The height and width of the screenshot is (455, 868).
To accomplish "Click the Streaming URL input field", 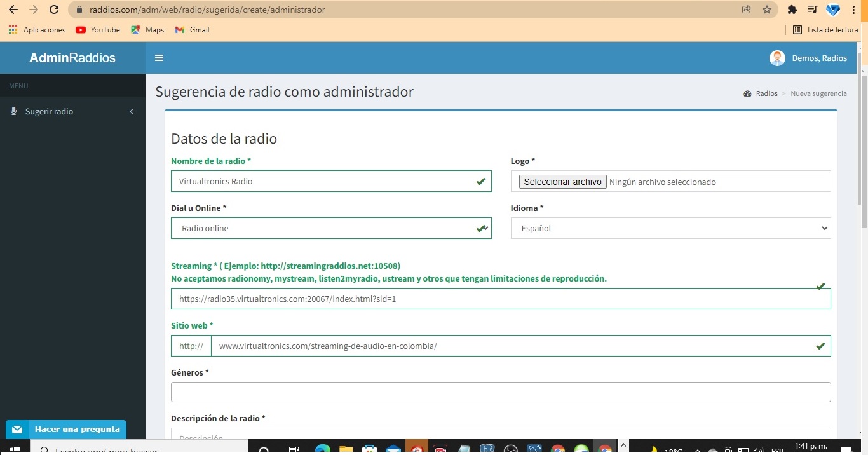I will point(496,299).
